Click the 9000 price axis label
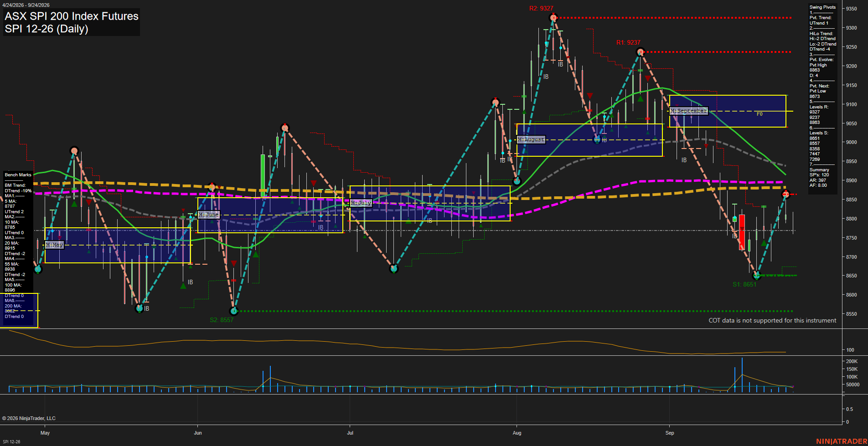 851,142
